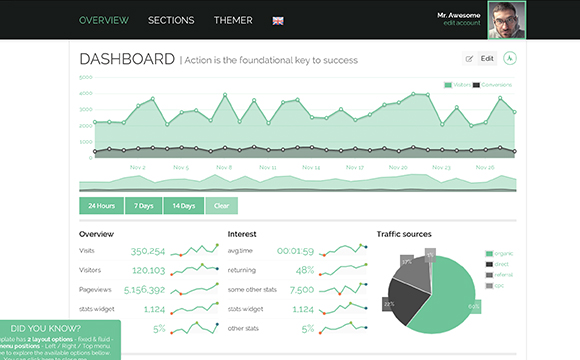Click the pencil edit icon
580x360 pixels.
pyautogui.click(x=469, y=59)
